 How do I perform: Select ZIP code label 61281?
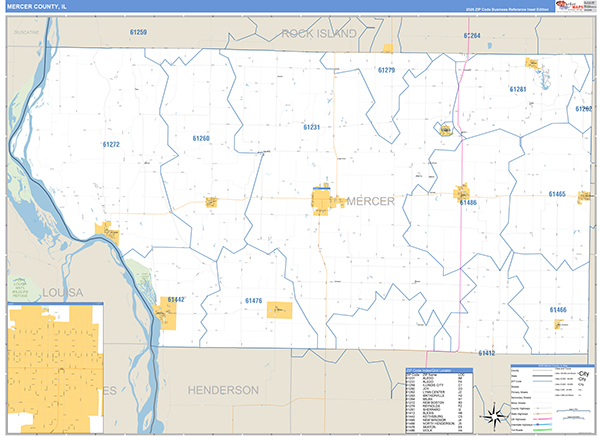click(518, 89)
